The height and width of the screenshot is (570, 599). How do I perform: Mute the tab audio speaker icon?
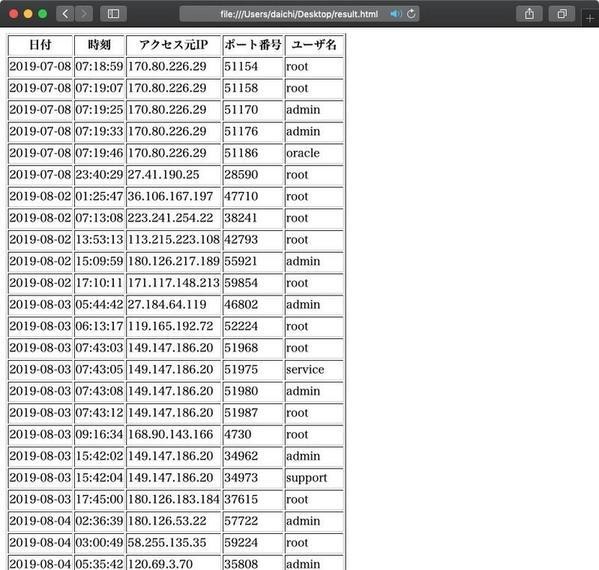tap(395, 14)
